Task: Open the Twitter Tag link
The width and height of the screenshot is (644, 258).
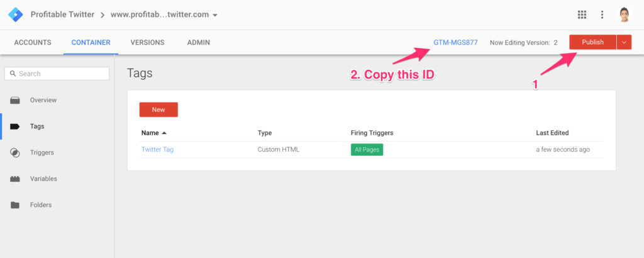Action: click(x=157, y=150)
